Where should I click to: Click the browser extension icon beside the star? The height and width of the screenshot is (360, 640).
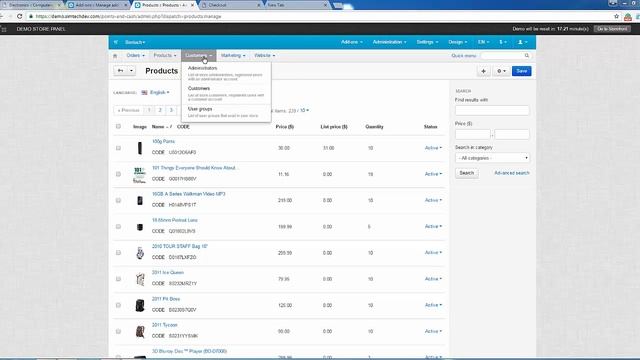click(628, 17)
